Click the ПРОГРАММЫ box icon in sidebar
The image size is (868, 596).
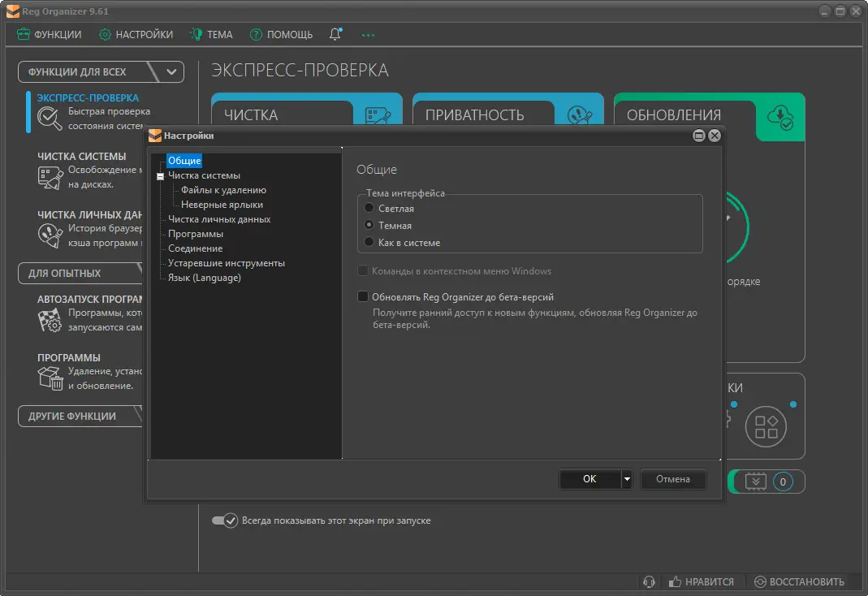[50, 378]
